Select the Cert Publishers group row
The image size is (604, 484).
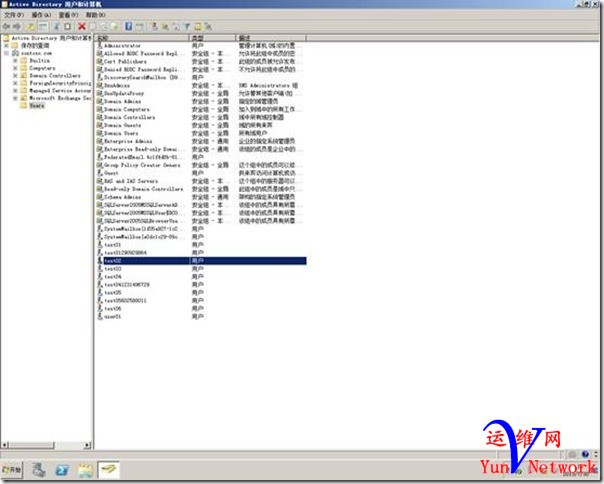201,62
